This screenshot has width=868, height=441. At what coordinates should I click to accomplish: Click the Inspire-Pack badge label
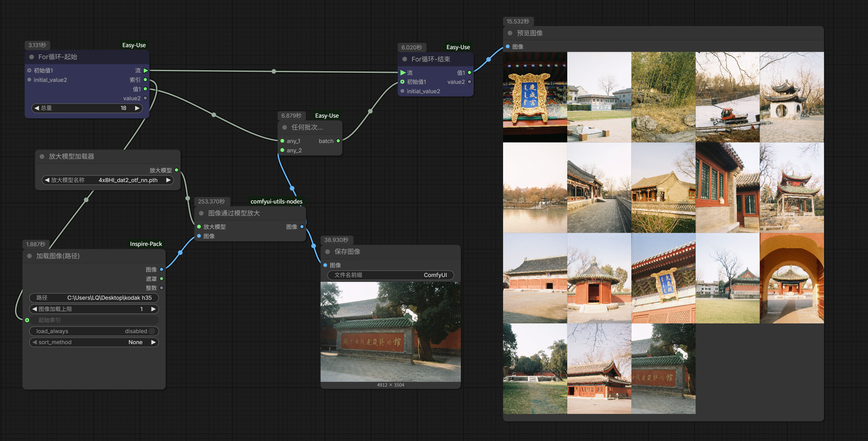click(x=146, y=244)
